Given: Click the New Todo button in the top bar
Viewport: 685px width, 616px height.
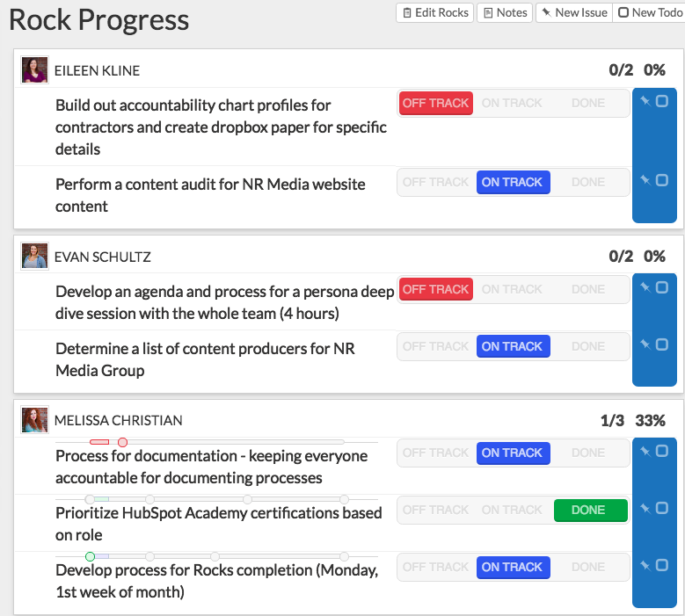Looking at the screenshot, I should pyautogui.click(x=649, y=12).
